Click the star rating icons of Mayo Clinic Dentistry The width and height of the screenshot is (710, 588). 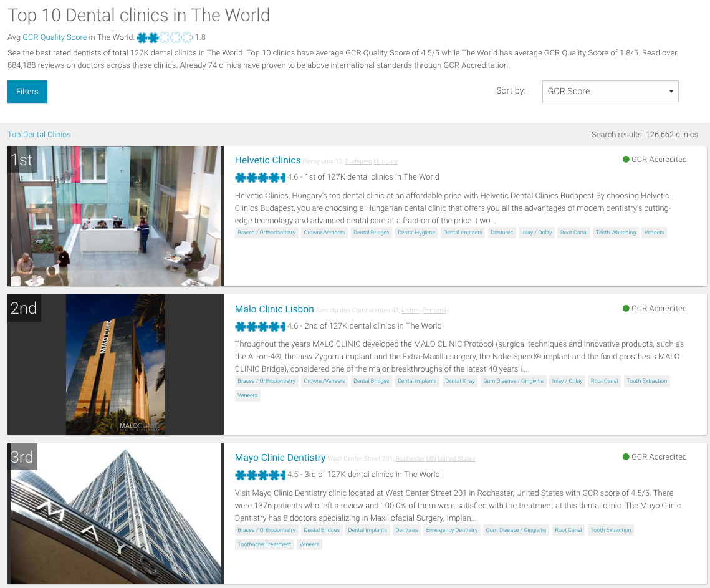click(x=261, y=475)
